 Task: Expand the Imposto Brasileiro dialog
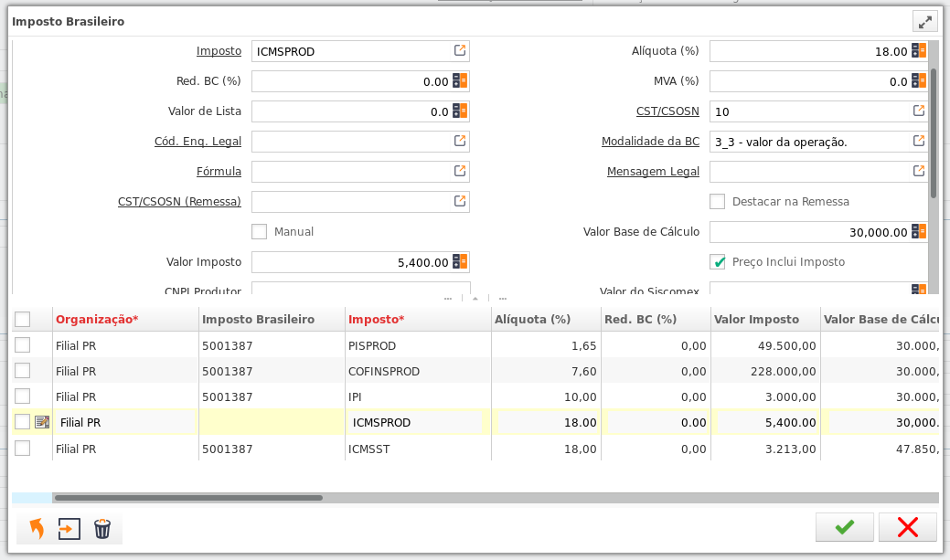924,22
